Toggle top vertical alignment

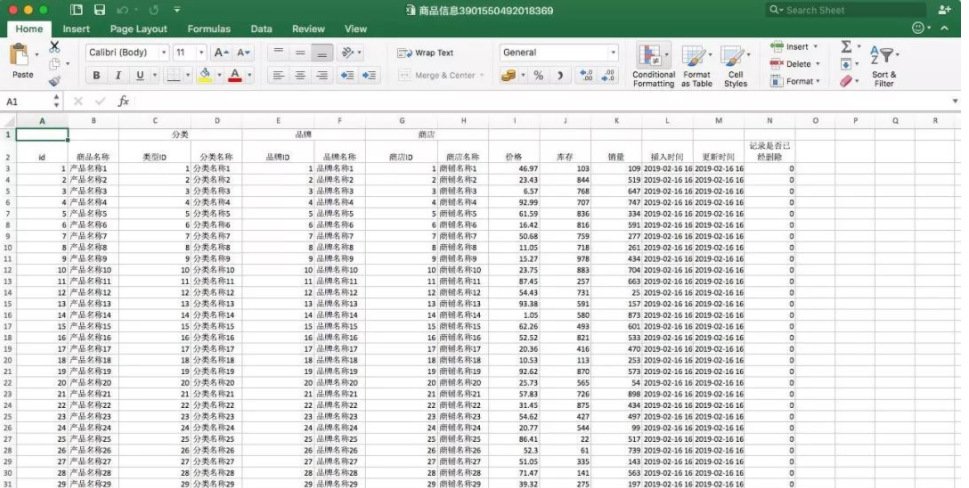[278, 53]
